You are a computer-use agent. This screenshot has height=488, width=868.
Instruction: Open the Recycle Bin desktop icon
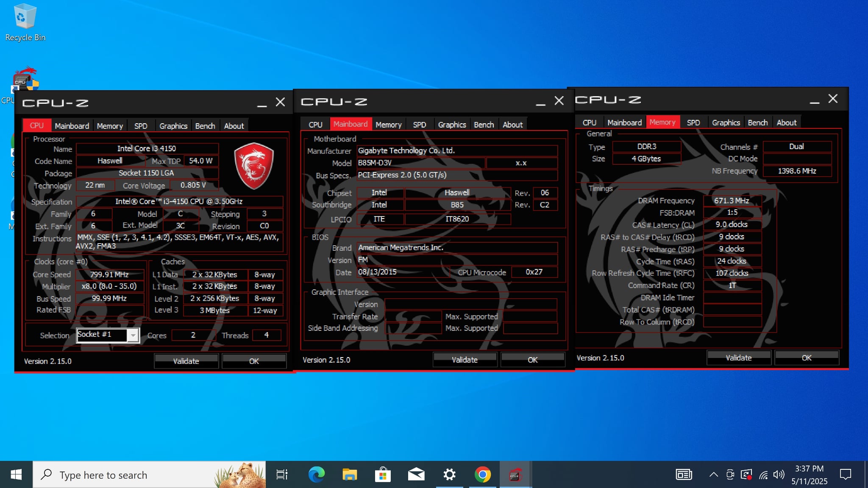click(25, 22)
